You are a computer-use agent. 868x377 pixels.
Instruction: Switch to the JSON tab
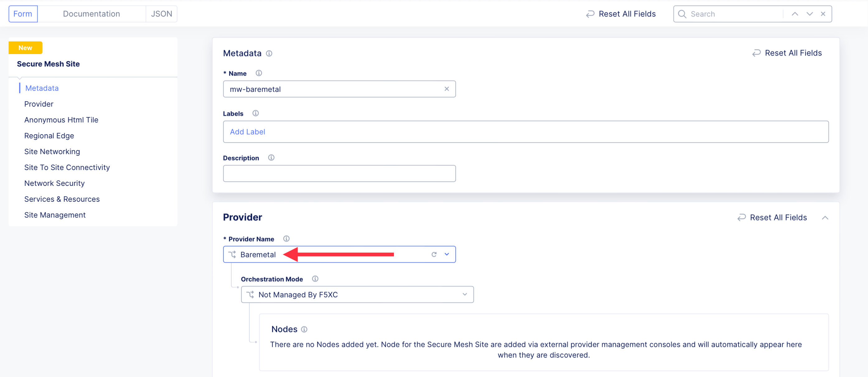click(162, 14)
